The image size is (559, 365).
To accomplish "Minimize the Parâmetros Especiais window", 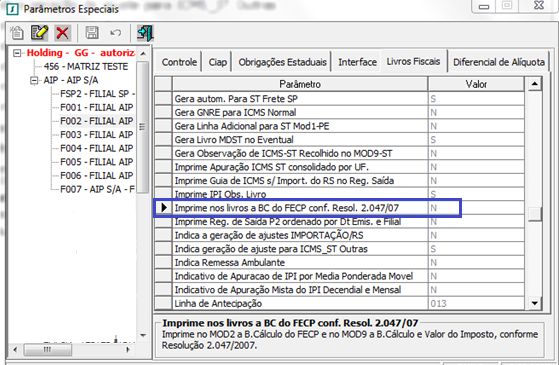I will point(483,6).
